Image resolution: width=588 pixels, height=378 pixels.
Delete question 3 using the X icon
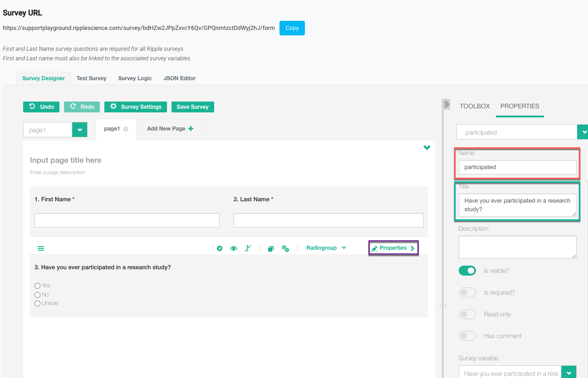(x=220, y=248)
